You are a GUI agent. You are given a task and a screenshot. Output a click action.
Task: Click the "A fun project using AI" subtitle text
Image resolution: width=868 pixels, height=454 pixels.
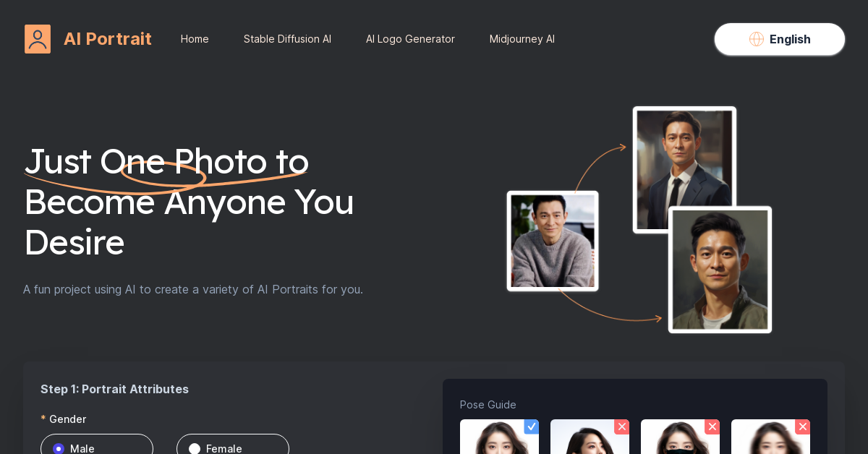coord(193,289)
